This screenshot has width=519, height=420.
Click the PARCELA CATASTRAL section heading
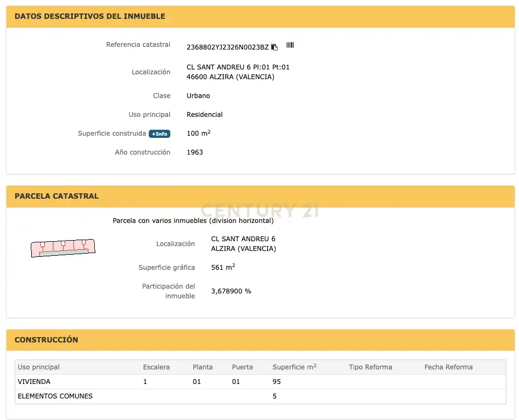point(57,196)
